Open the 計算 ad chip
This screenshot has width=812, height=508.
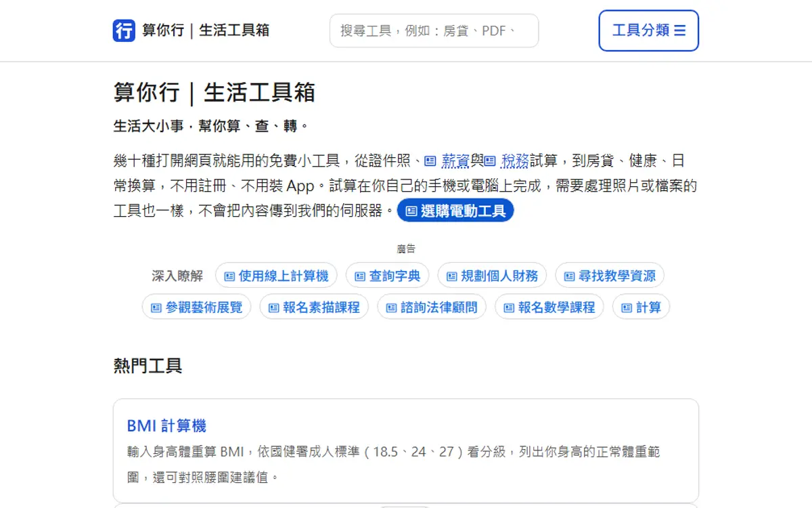point(641,307)
